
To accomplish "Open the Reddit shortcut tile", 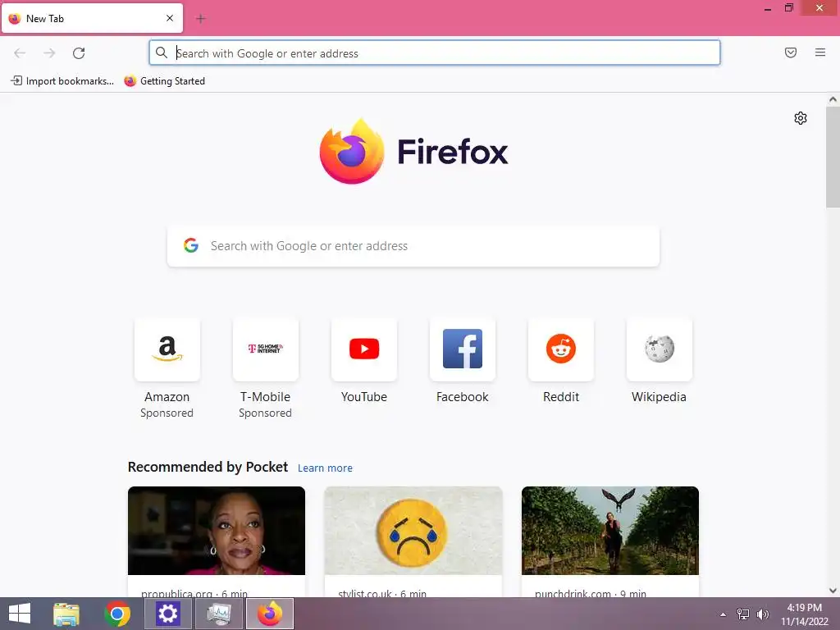I will click(561, 349).
